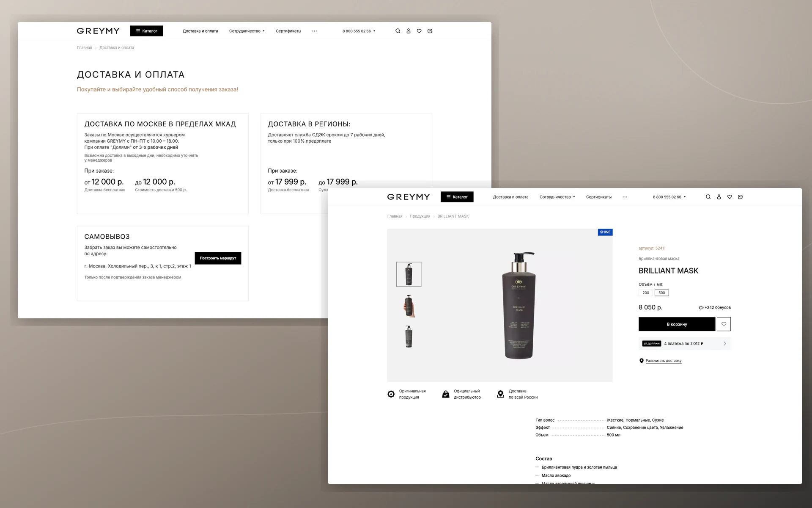Open more menu dots in delivery page header
This screenshot has height=508, width=812.
315,31
